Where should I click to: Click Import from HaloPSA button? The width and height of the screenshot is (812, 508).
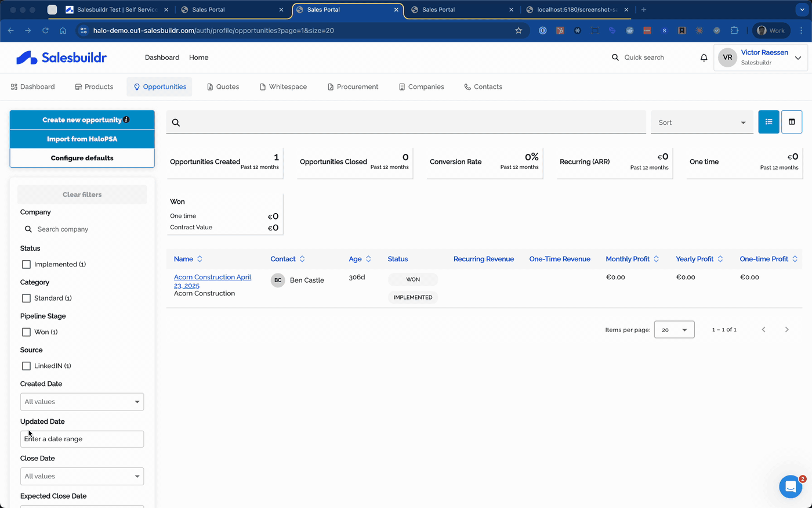(x=82, y=139)
